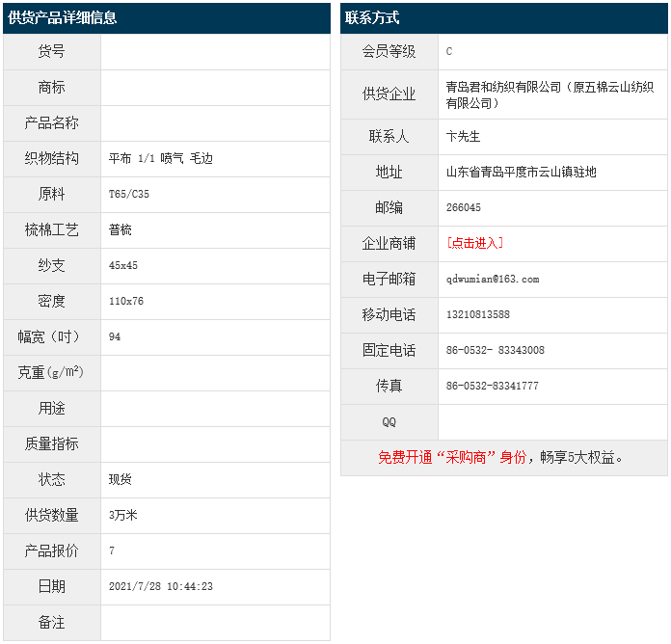This screenshot has width=671, height=644.
Task: Click the yarn count value 45x45
Action: [123, 265]
